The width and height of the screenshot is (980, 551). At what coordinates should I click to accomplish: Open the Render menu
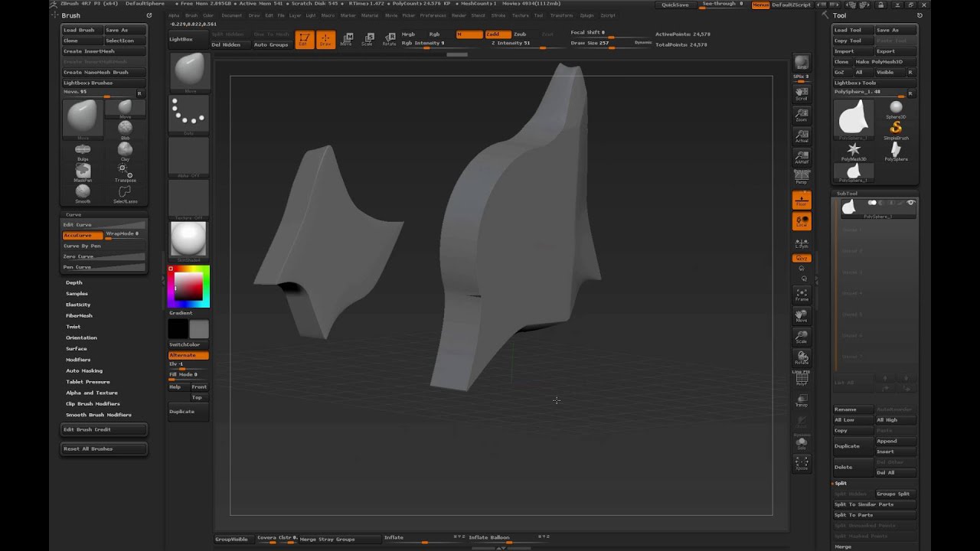(459, 15)
